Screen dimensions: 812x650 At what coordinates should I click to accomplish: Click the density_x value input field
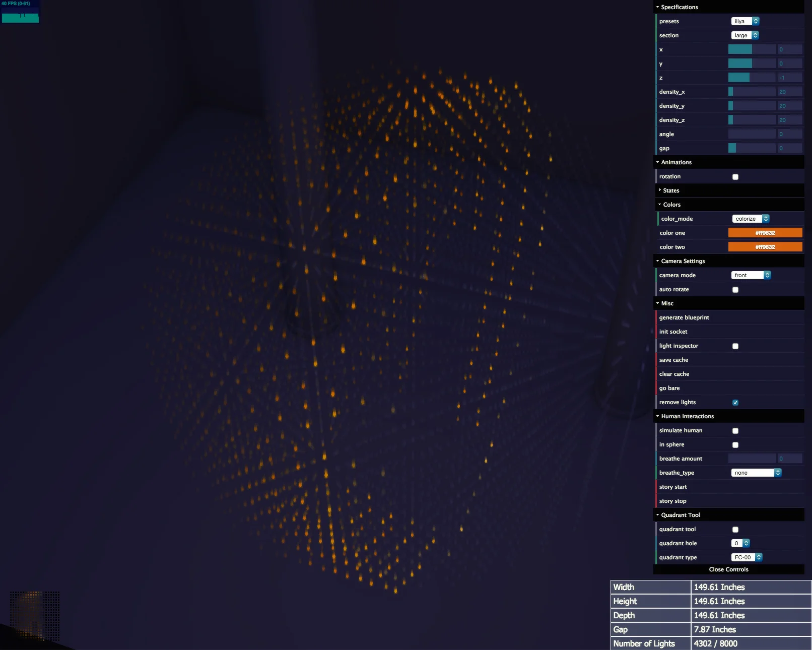coord(790,92)
